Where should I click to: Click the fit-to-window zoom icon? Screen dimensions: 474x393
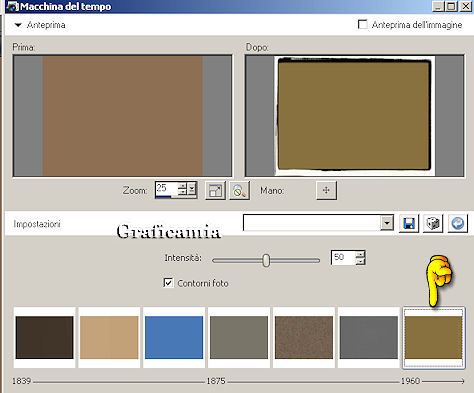215,191
